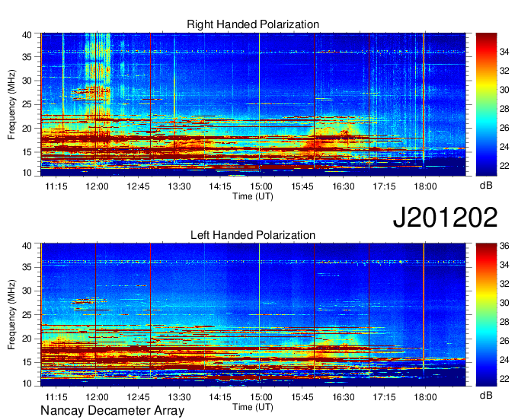The image size is (518, 420).
Task: Click the '28' value on the top color bar
Action: coord(504,109)
